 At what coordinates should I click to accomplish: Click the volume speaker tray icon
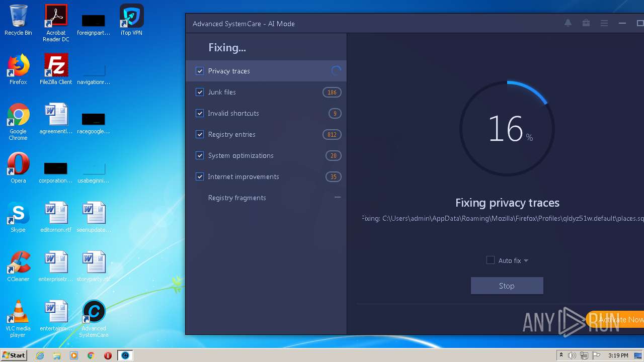pyautogui.click(x=572, y=355)
